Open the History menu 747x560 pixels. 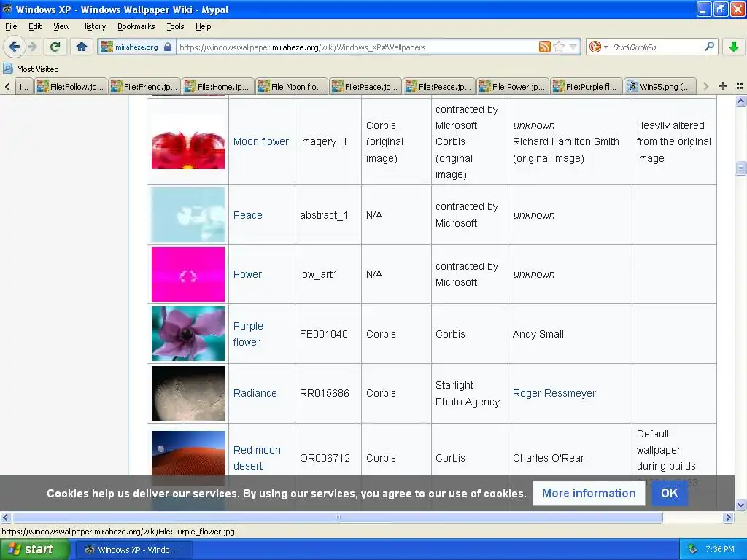tap(93, 26)
